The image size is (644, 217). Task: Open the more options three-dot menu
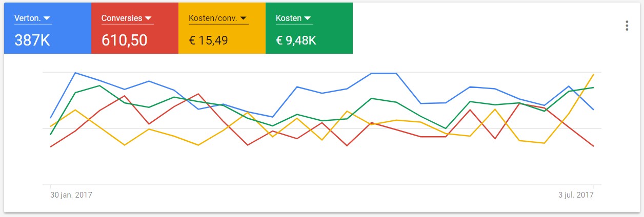point(627,26)
